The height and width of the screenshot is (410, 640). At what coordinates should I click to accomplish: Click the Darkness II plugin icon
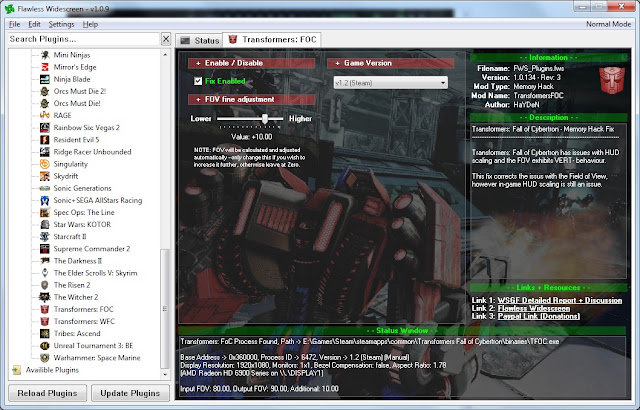click(45, 261)
